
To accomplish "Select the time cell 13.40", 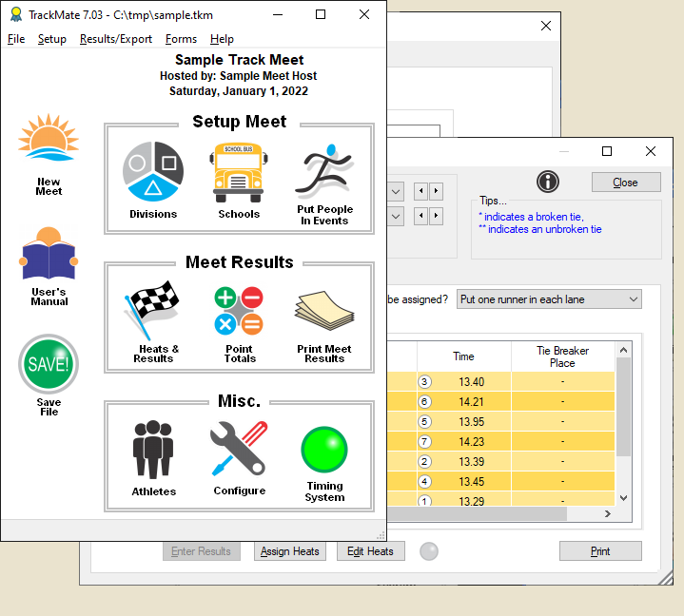I will coord(471,382).
